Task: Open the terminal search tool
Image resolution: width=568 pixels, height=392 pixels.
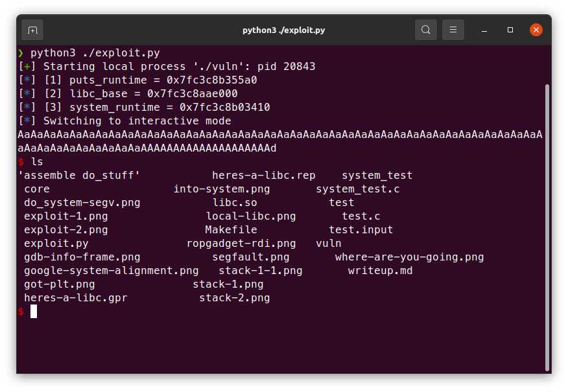Action: pyautogui.click(x=425, y=30)
